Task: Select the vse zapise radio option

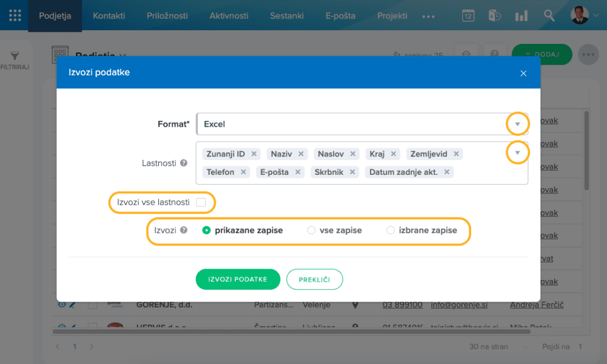Action: tap(311, 231)
